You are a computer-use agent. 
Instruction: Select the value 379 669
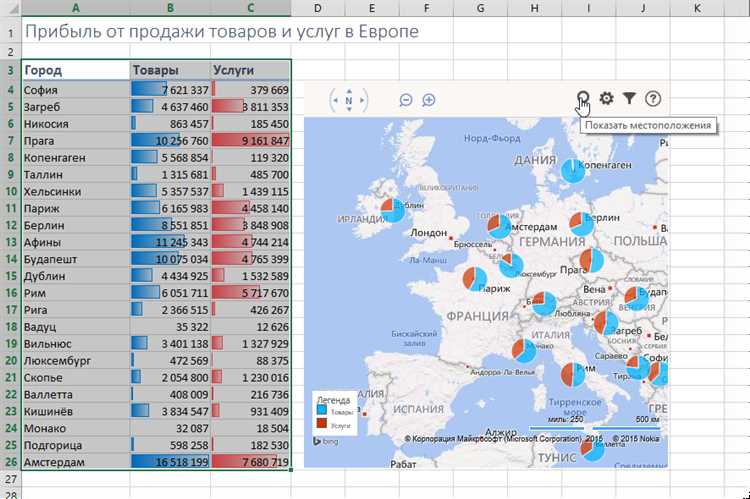click(x=250, y=90)
